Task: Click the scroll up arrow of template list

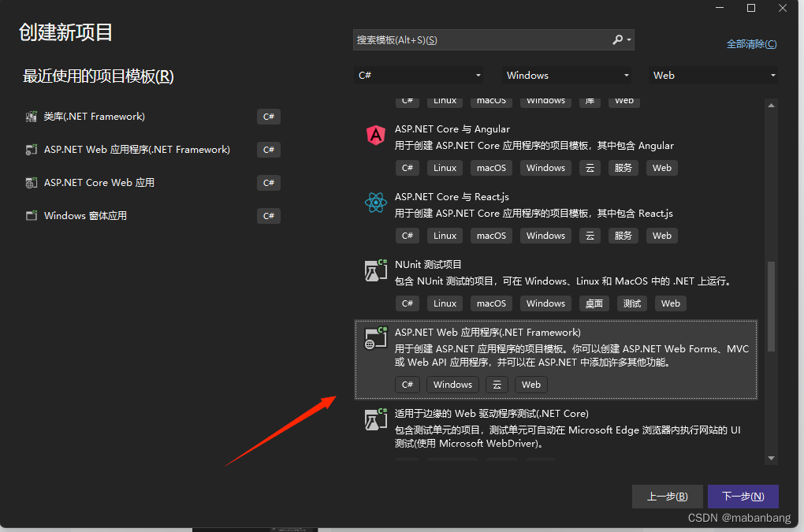Action: click(771, 105)
